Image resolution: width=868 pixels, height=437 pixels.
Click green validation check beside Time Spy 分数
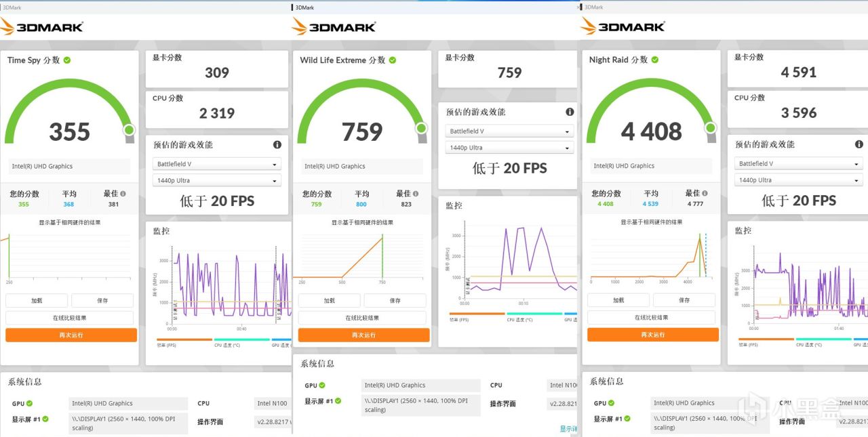tap(67, 60)
